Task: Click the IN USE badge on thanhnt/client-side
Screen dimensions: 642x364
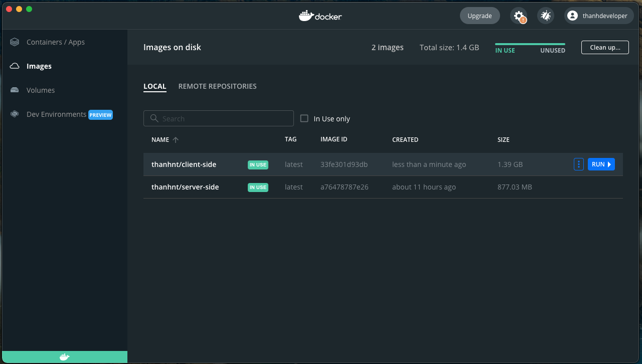Action: pyautogui.click(x=257, y=164)
